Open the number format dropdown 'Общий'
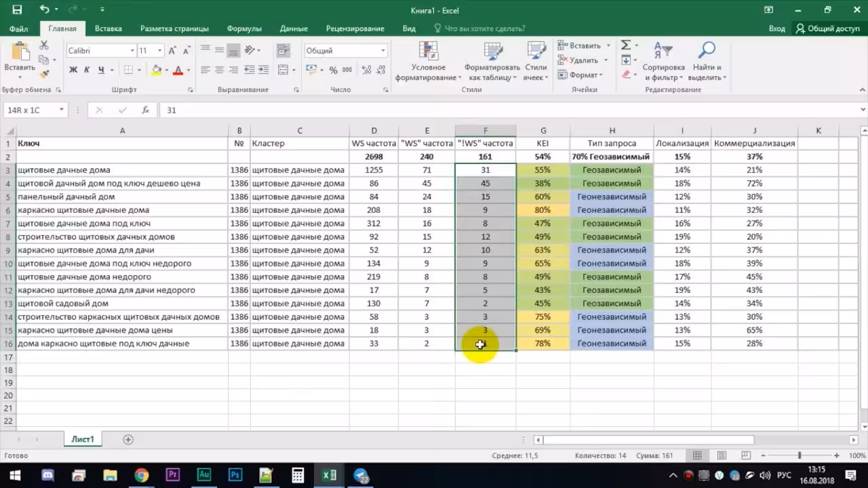 click(x=382, y=51)
